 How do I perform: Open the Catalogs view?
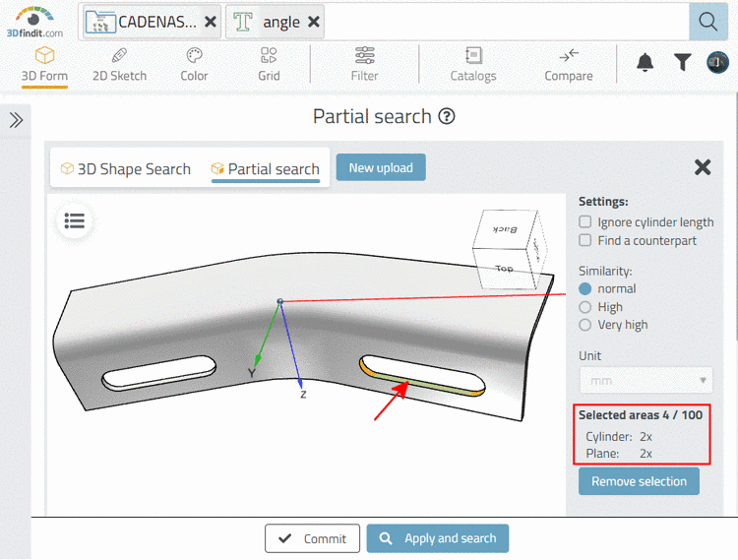click(473, 65)
